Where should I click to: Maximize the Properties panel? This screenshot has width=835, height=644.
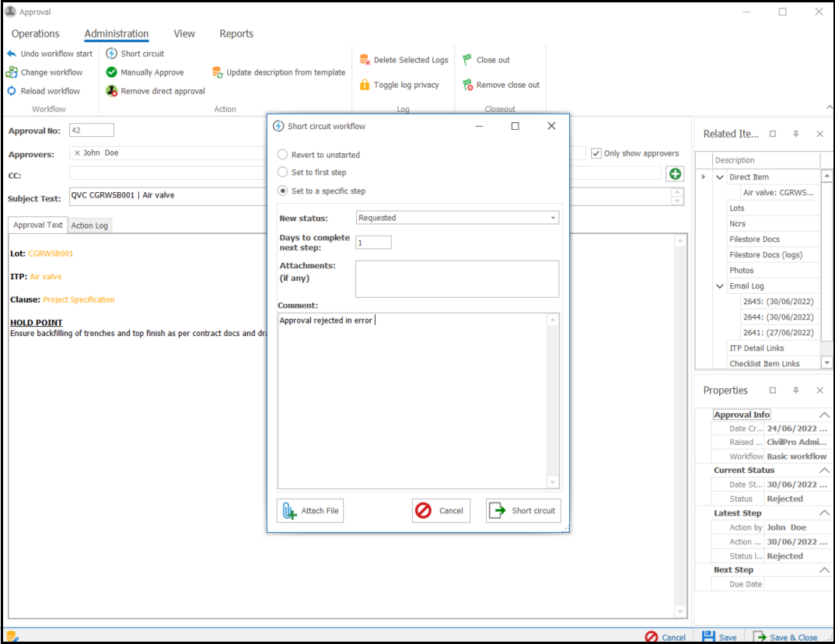(x=773, y=390)
